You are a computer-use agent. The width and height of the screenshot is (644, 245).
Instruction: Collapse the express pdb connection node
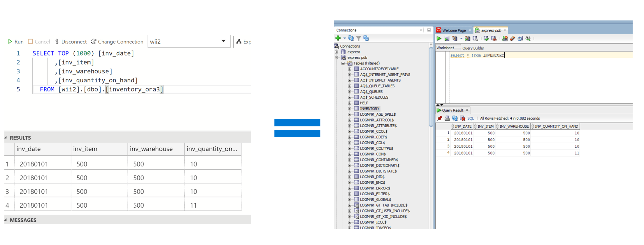coord(336,58)
